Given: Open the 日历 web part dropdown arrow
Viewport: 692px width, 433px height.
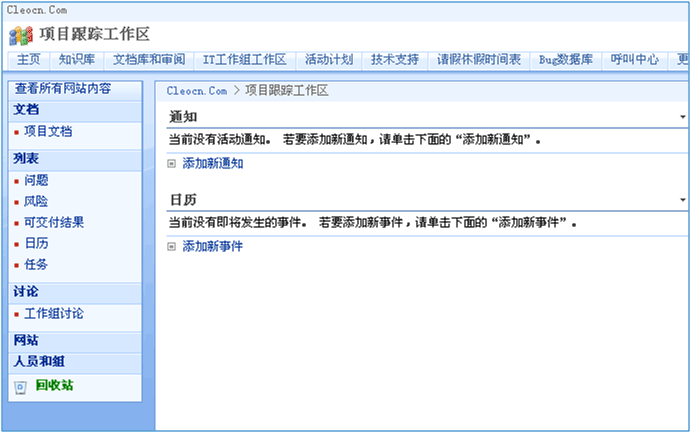Looking at the screenshot, I should [x=683, y=200].
